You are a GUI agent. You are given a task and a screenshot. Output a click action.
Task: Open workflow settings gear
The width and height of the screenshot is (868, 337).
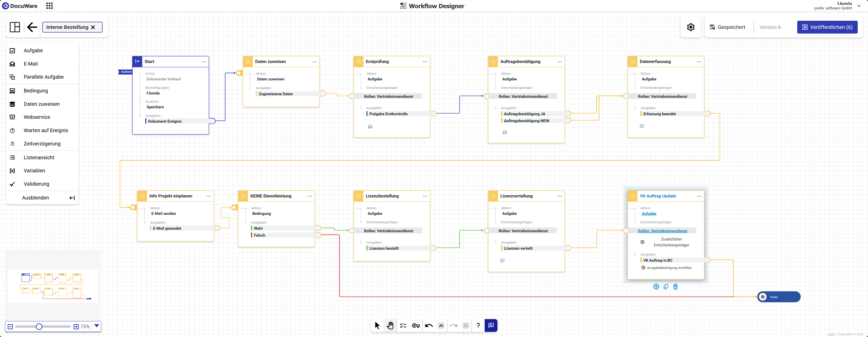691,27
